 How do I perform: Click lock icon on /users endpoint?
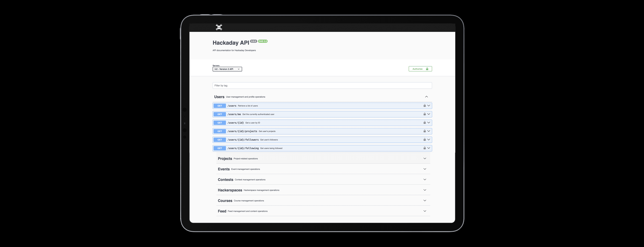point(425,106)
